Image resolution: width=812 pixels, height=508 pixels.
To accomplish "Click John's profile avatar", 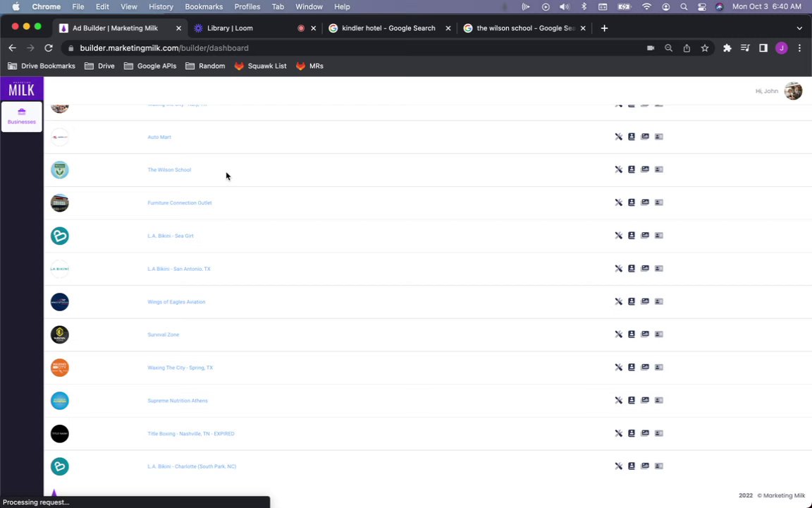I will (793, 91).
